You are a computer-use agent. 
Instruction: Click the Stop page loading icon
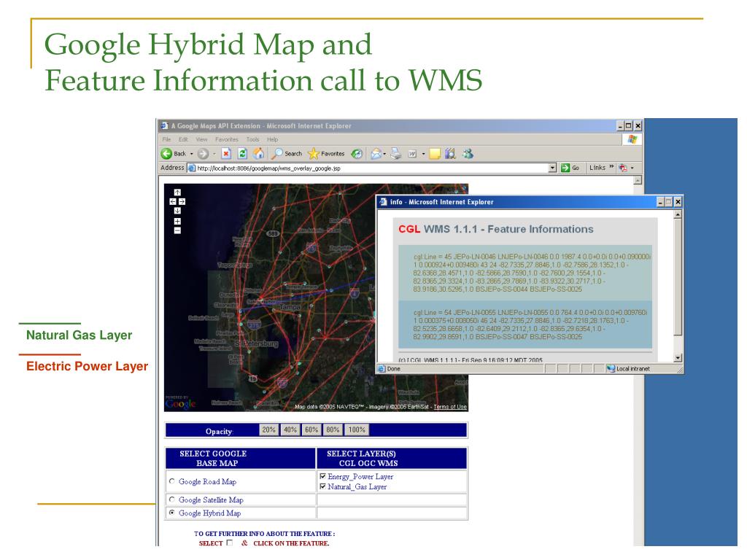coord(227,153)
